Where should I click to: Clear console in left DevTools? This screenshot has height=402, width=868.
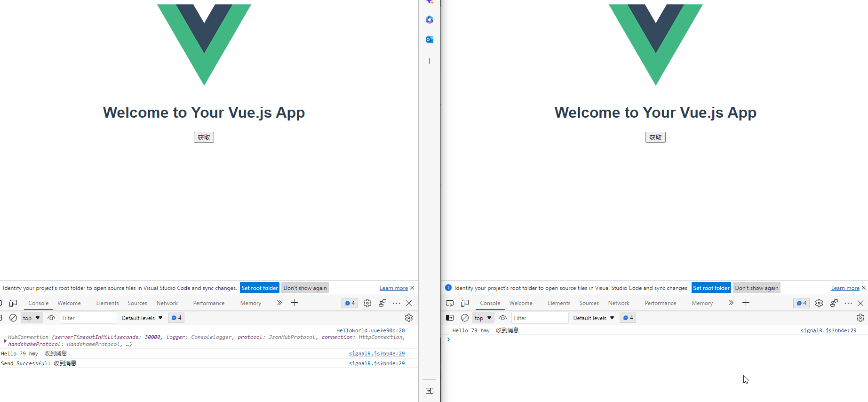click(13, 318)
